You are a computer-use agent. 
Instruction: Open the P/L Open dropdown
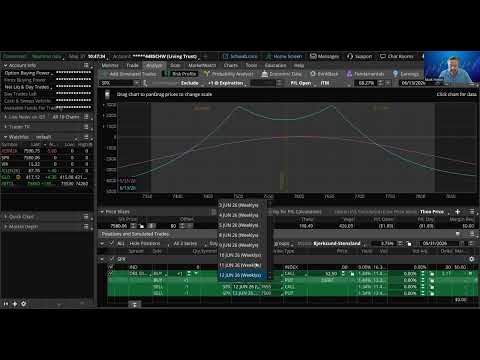click(x=302, y=83)
